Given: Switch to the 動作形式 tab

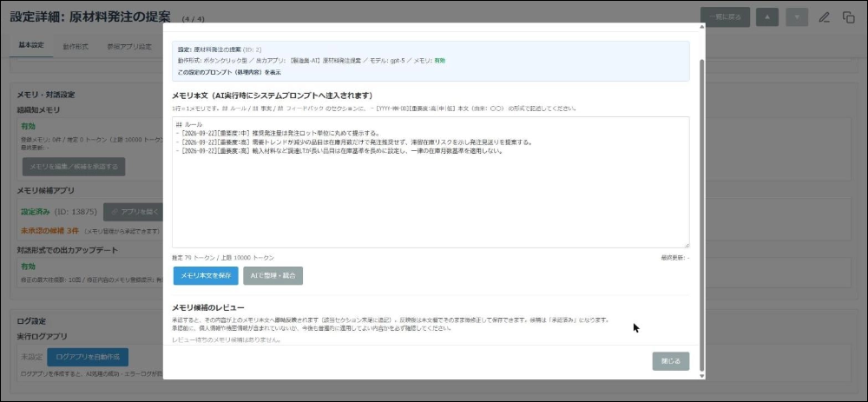Looking at the screenshot, I should point(76,47).
